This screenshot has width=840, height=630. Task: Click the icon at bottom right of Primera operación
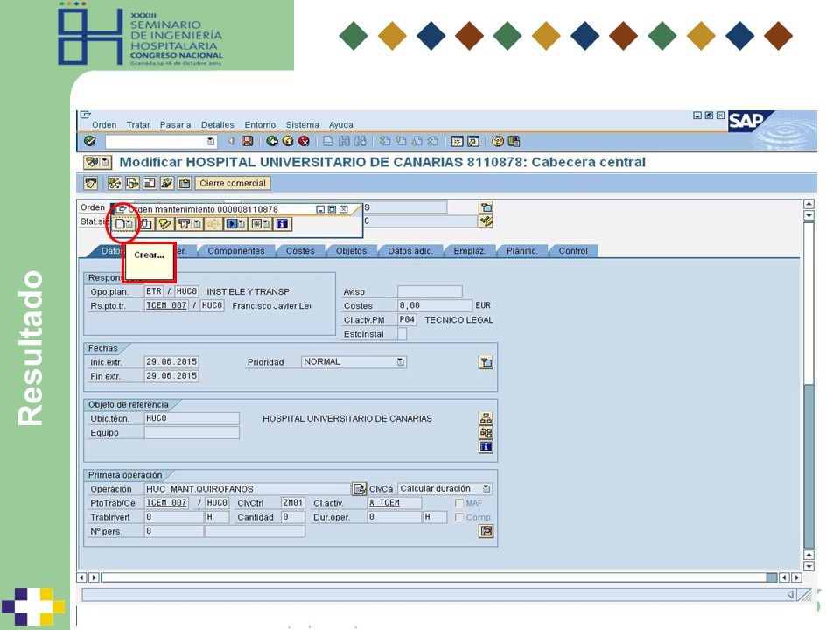486,531
